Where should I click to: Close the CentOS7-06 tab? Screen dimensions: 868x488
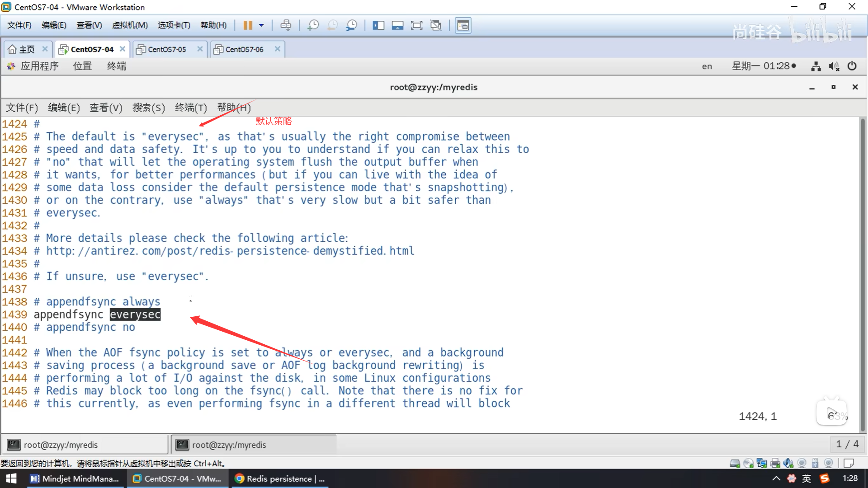pos(278,49)
